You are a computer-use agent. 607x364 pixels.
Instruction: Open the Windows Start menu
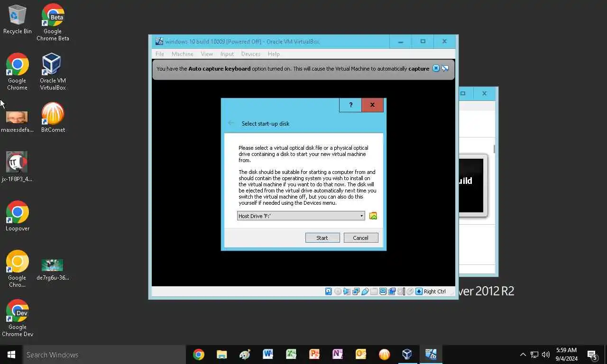point(11,355)
